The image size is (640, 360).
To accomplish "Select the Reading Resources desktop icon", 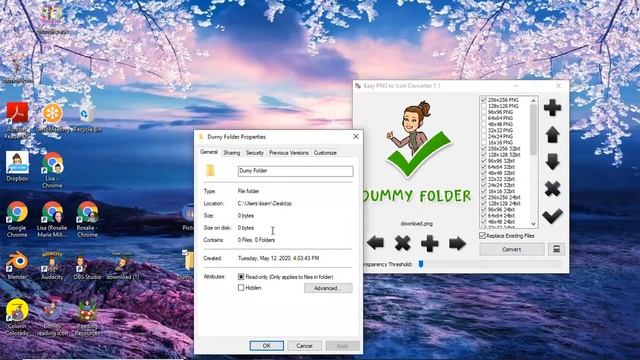I will click(x=87, y=318).
